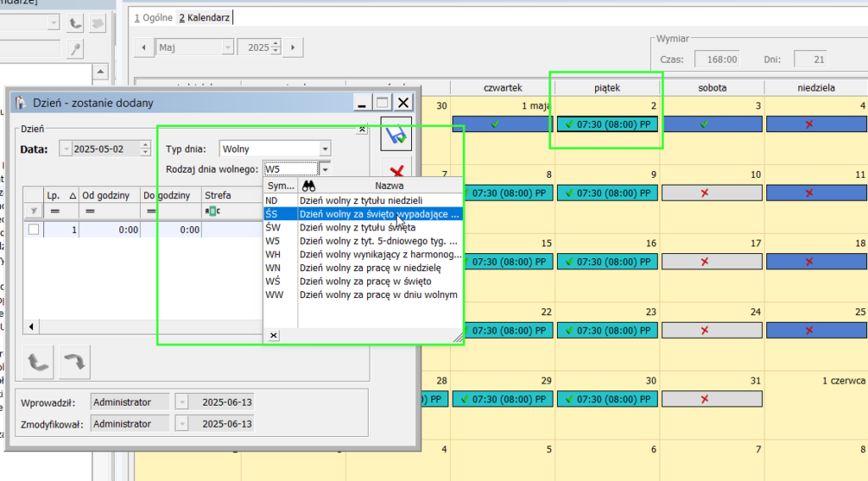Save the day with the floppy icon
This screenshot has width=868, height=481.
click(x=396, y=134)
